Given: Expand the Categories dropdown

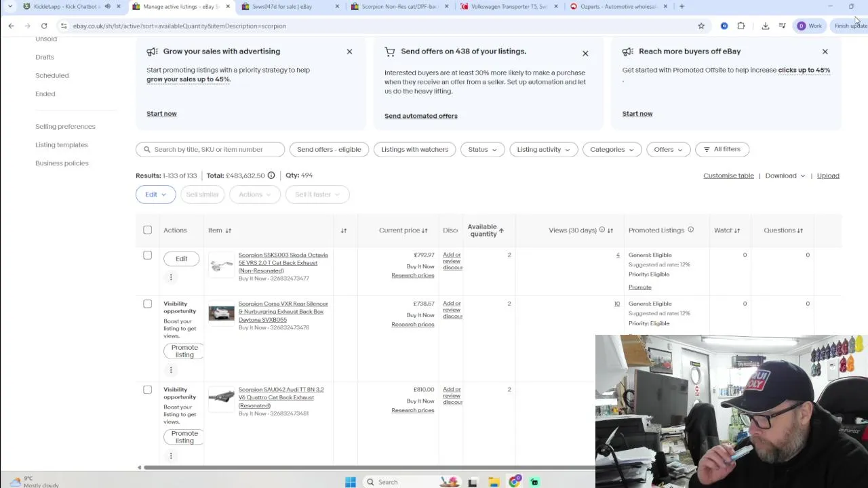Looking at the screenshot, I should click(612, 149).
